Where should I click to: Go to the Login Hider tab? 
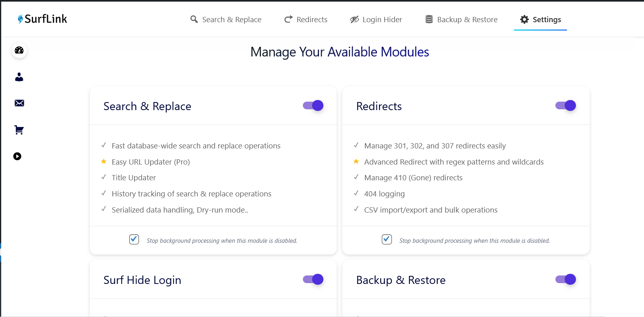point(376,19)
